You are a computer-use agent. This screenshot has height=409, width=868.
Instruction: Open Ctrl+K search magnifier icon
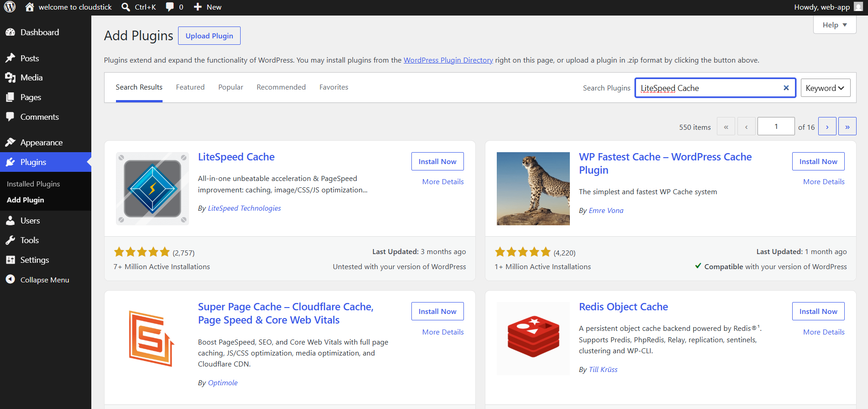click(x=126, y=7)
